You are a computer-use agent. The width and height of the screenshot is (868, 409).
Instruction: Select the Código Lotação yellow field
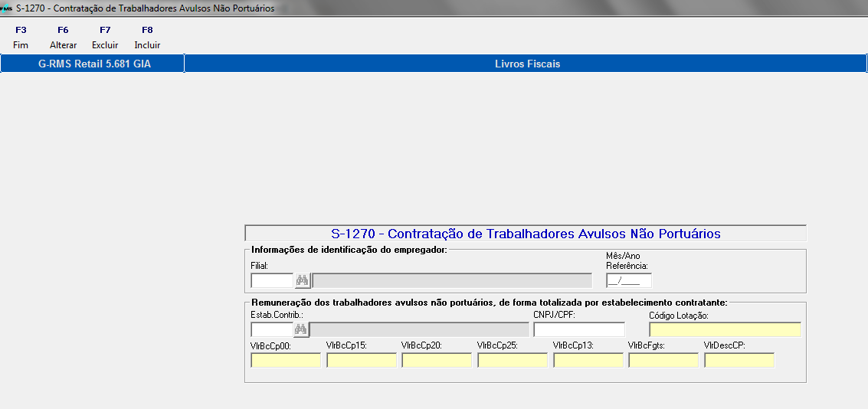[x=726, y=329]
